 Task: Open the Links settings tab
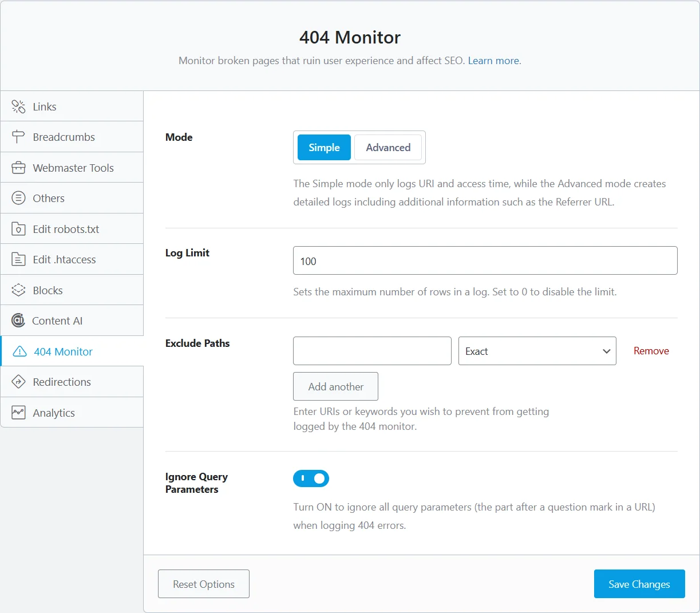(x=72, y=106)
